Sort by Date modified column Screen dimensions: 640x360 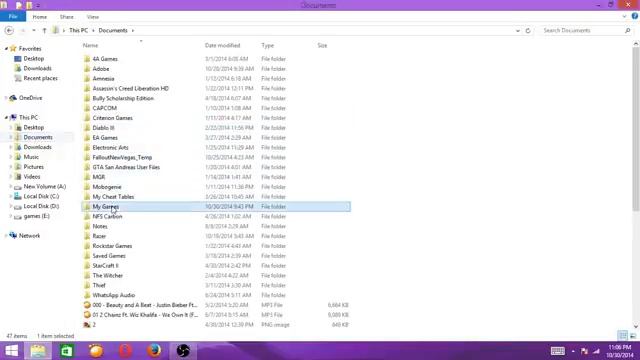(222, 45)
